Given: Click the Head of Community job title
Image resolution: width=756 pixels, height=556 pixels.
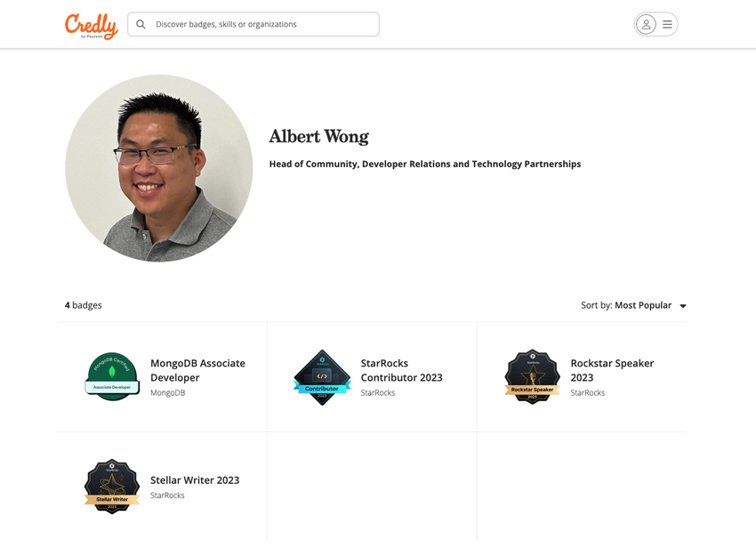Looking at the screenshot, I should 425,164.
